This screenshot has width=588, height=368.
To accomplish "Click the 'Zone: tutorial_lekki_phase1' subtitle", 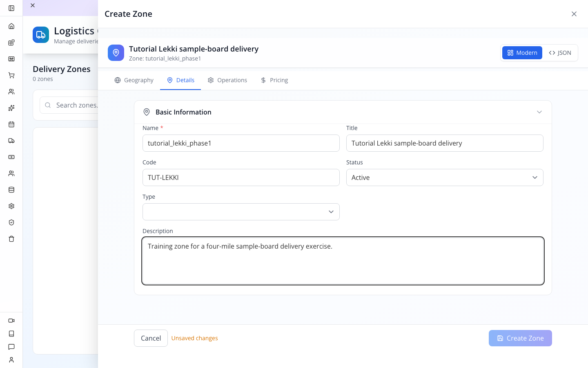I will (x=165, y=58).
